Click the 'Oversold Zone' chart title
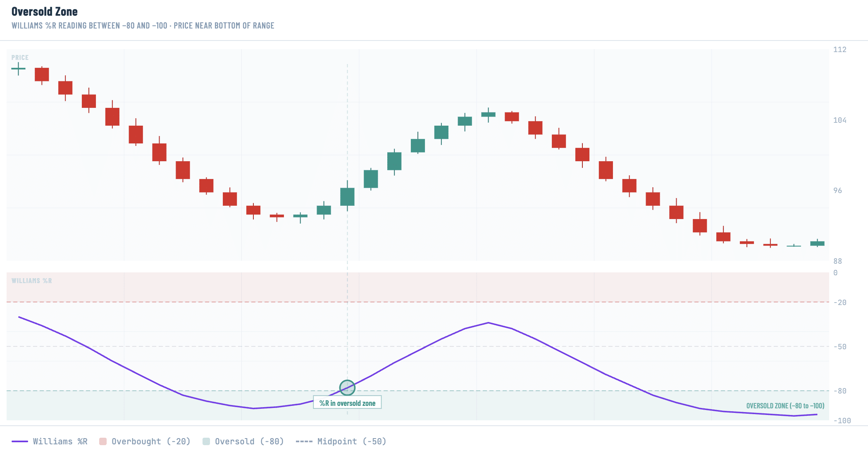This screenshot has height=453, width=868. (x=45, y=12)
